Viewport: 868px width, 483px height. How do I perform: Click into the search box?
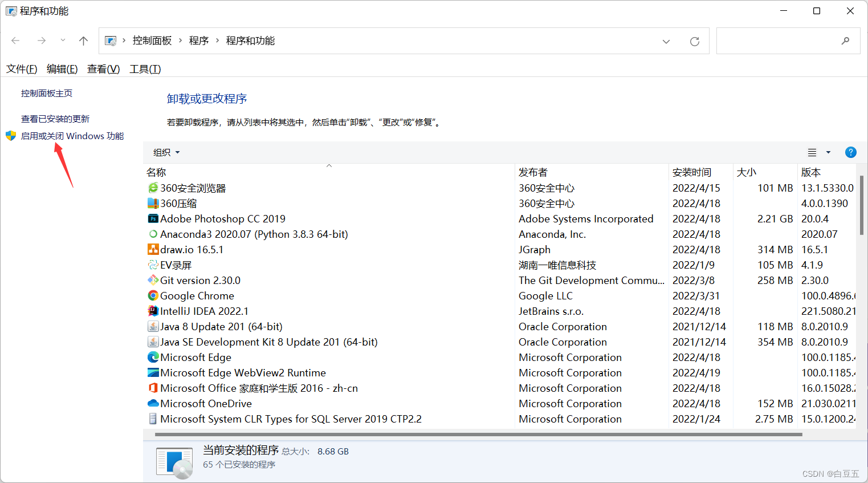(788, 41)
